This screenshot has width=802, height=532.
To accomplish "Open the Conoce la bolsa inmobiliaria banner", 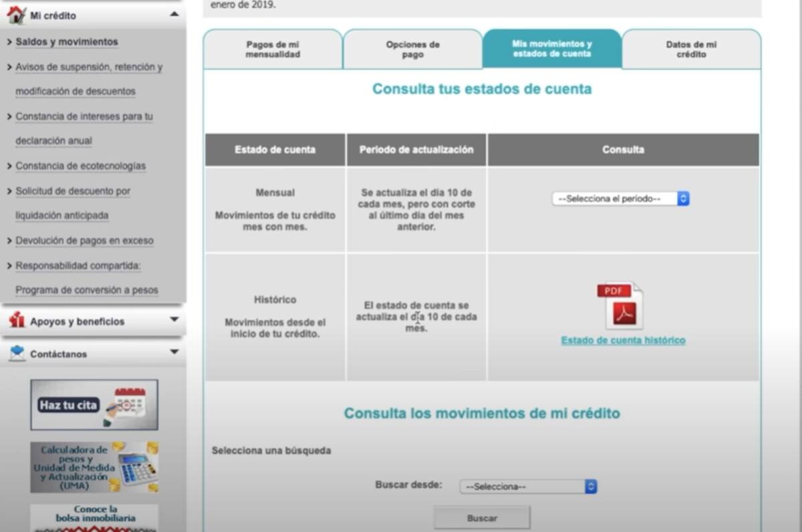I will click(x=94, y=517).
